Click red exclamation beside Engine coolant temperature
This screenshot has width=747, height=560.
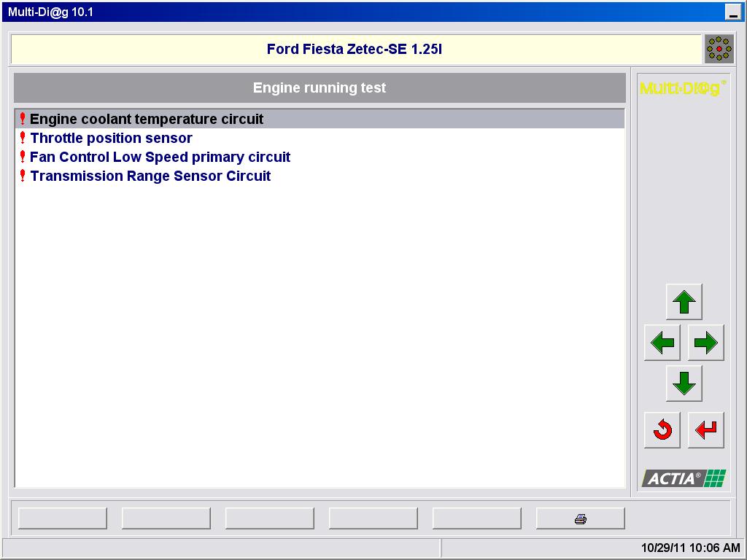pos(23,119)
